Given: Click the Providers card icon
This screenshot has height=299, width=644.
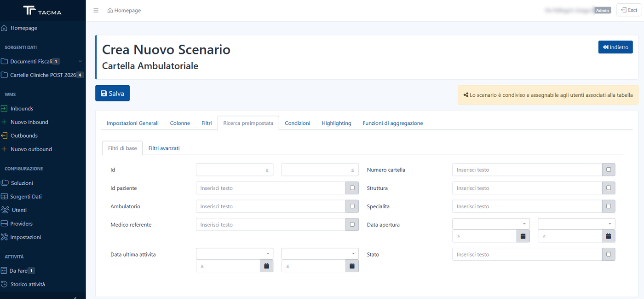Looking at the screenshot, I should coord(4,224).
